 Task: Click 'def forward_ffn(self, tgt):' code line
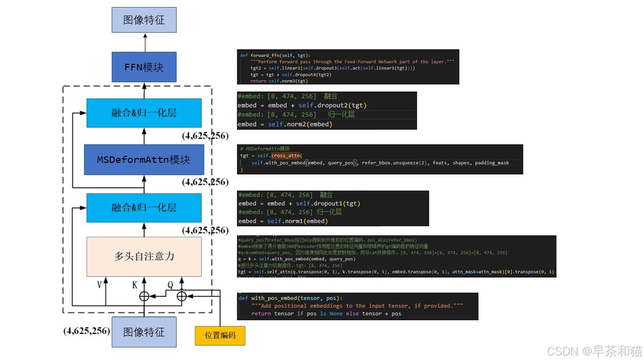click(x=275, y=55)
